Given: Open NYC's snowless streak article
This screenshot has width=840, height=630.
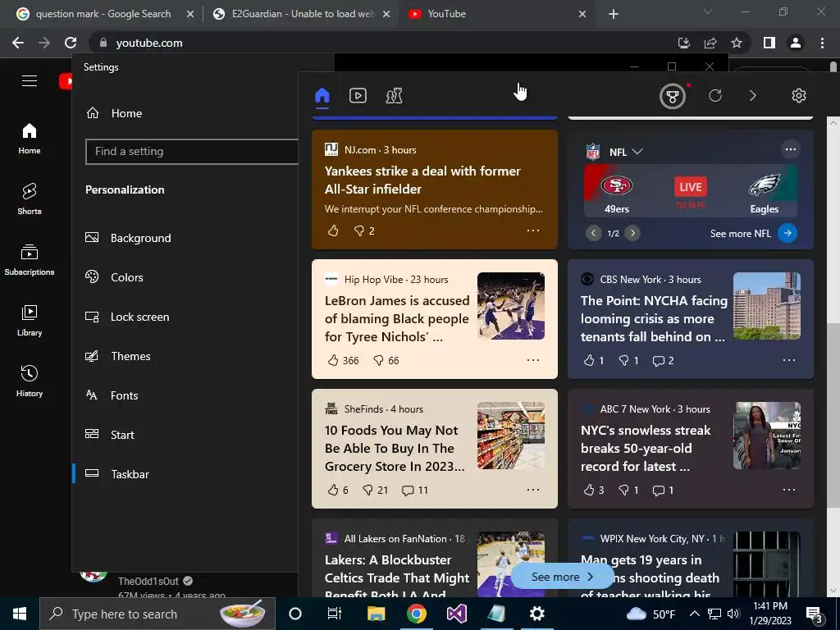Looking at the screenshot, I should 646,449.
